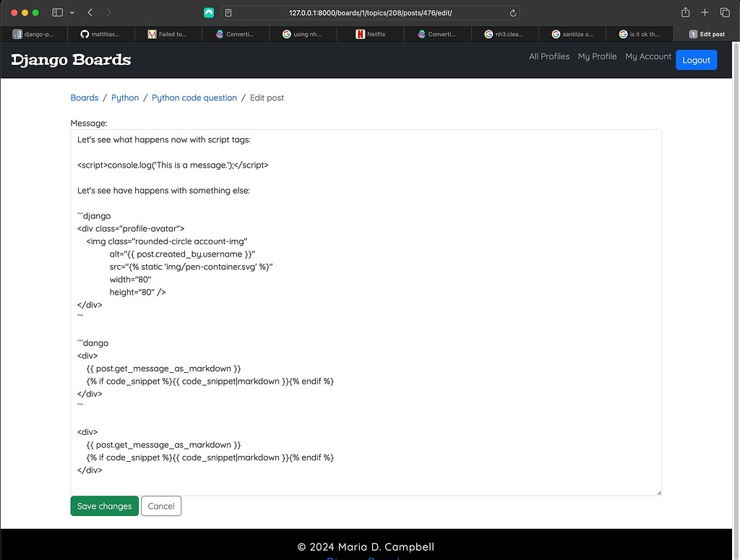
Task: Click the Cancel button
Action: coord(160,506)
